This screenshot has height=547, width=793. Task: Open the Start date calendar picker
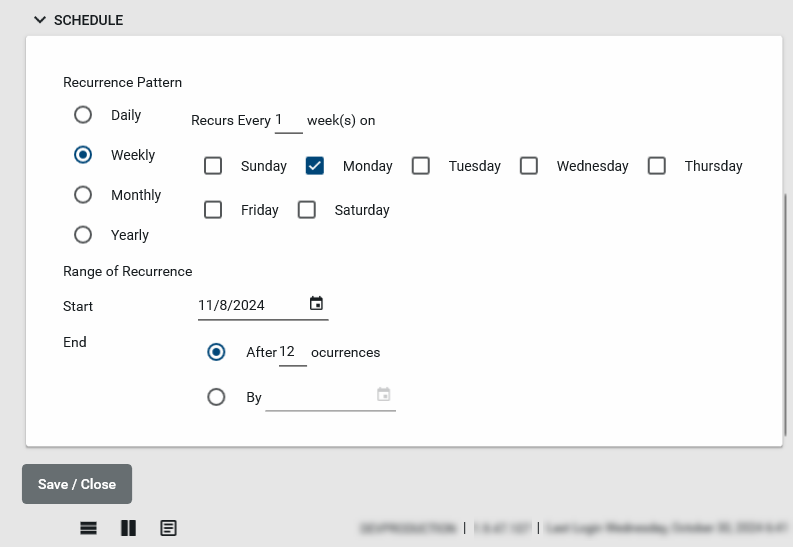316,304
